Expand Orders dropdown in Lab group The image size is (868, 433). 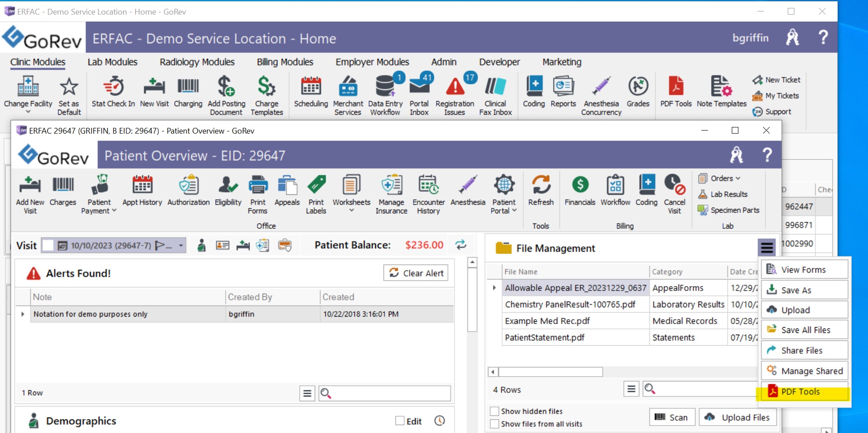(x=738, y=178)
